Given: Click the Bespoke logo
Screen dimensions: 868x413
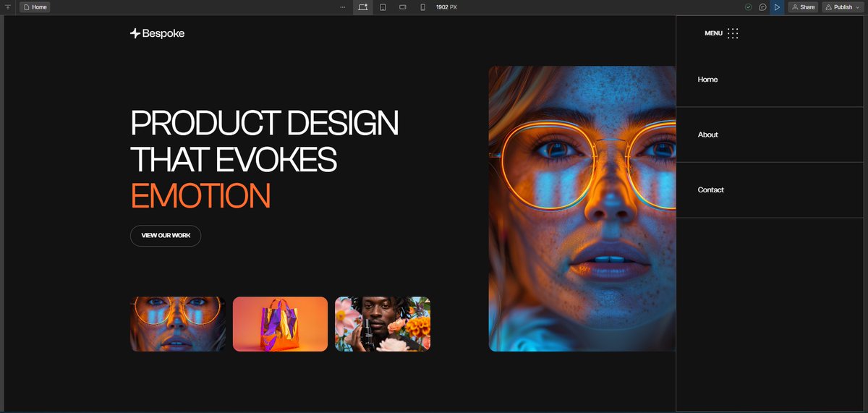Looking at the screenshot, I should [157, 33].
